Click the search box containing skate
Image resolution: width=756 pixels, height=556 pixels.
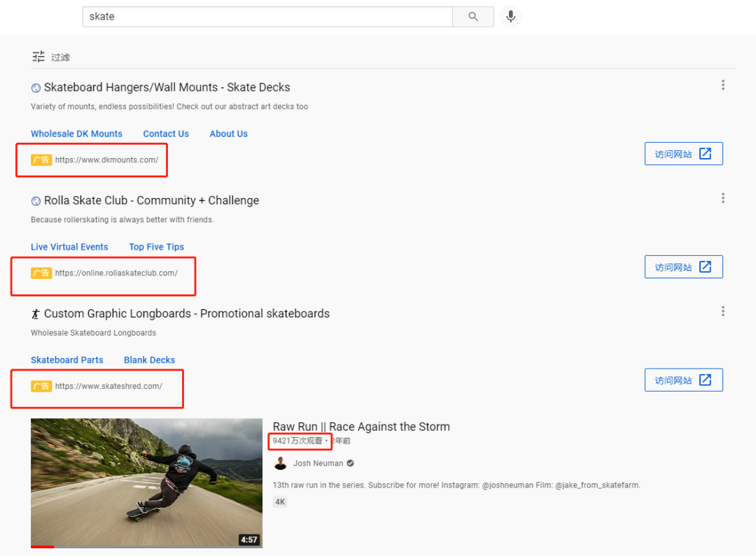(x=267, y=17)
